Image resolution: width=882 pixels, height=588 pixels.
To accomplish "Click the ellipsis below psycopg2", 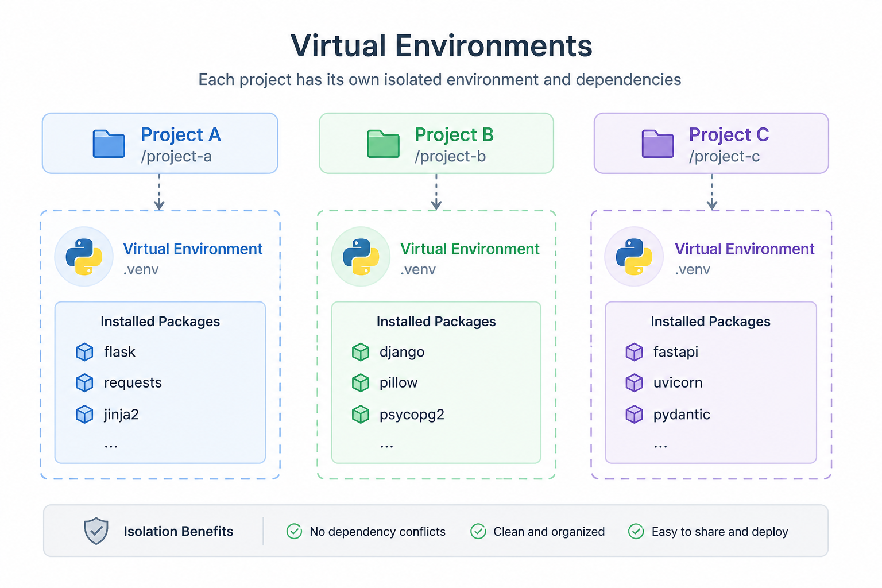I will 386,446.
